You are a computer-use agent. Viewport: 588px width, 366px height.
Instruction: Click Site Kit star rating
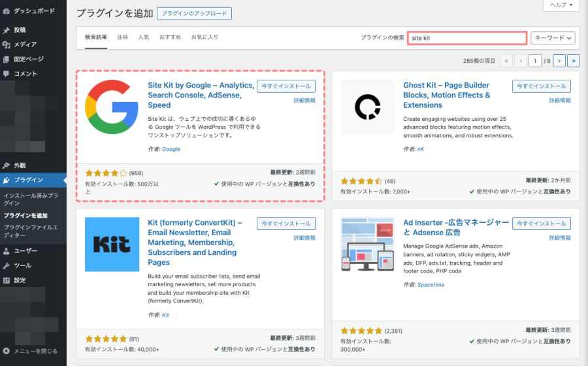coord(106,173)
